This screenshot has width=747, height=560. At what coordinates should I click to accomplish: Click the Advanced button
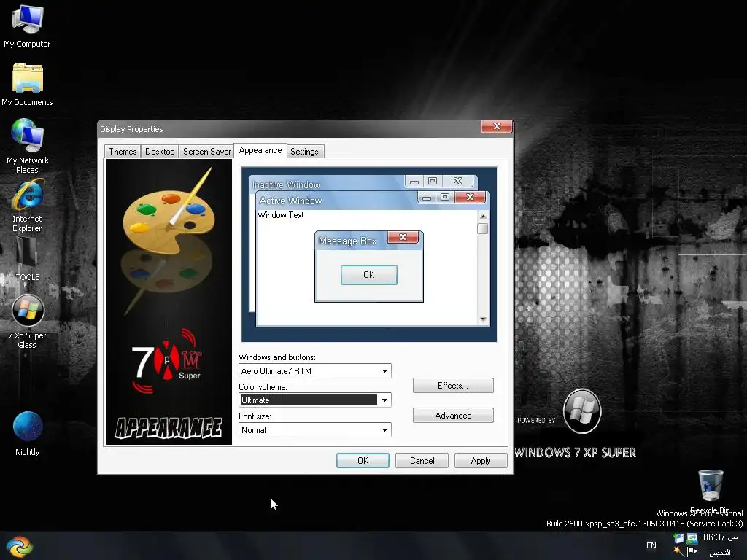pos(453,415)
